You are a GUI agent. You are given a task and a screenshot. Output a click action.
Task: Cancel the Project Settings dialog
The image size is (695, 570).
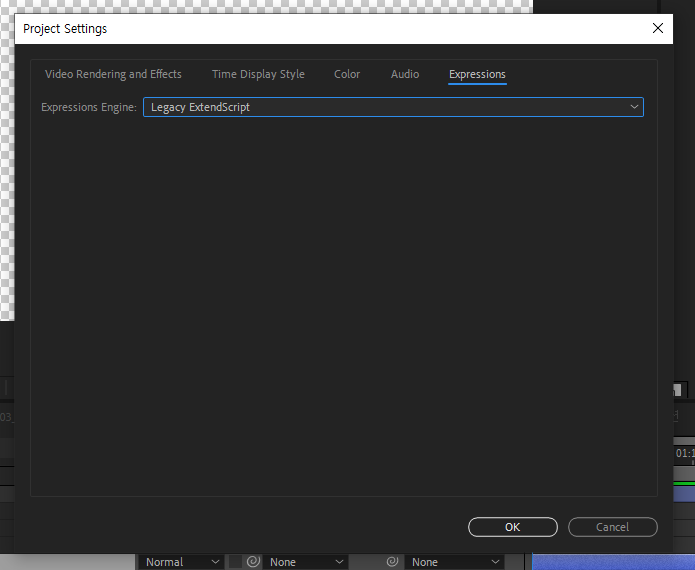(x=613, y=527)
